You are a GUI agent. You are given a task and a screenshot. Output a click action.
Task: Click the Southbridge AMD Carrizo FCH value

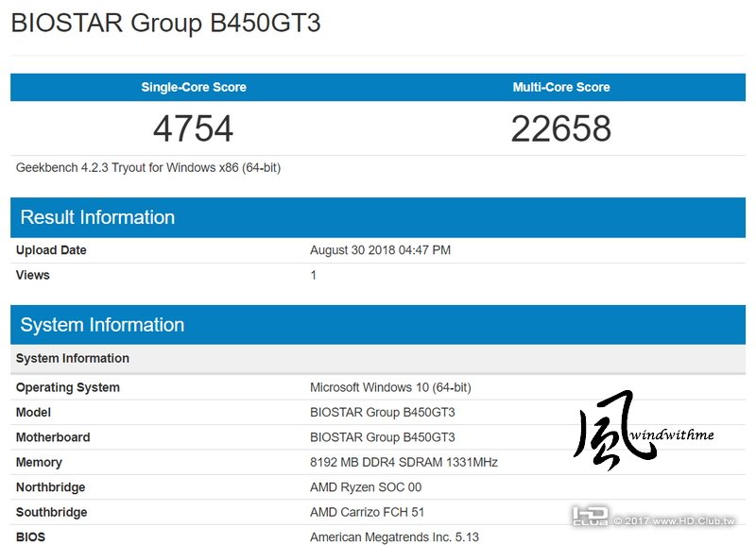tap(369, 512)
